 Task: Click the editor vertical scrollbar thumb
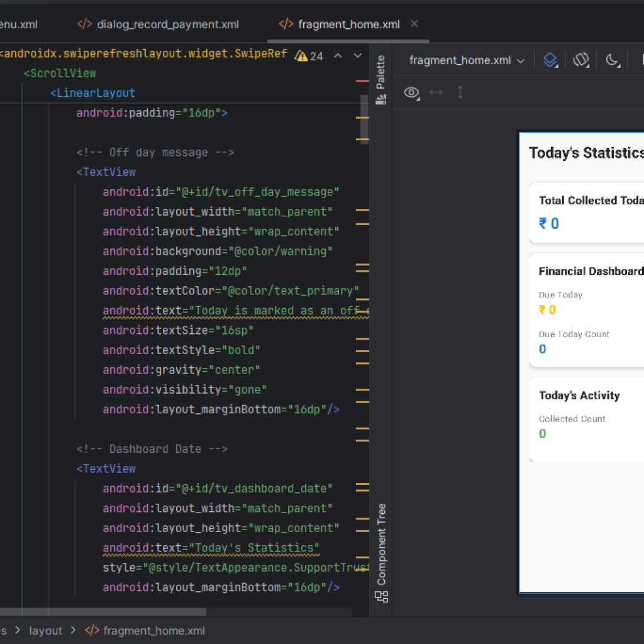tap(364, 118)
